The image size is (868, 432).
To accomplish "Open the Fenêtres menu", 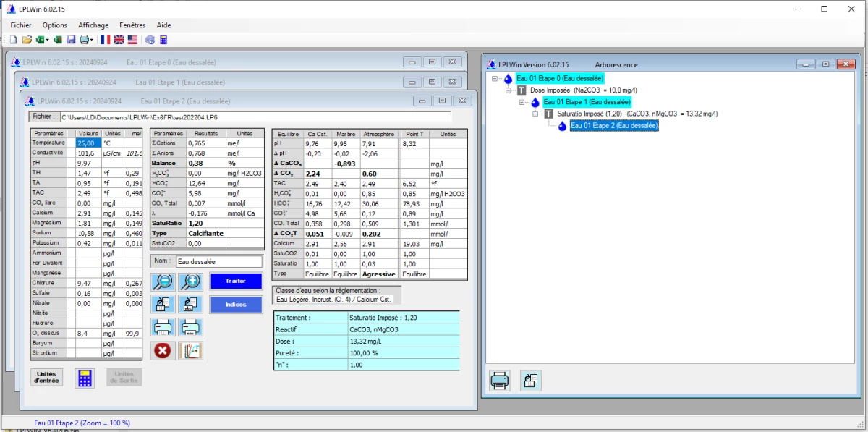I will click(132, 25).
